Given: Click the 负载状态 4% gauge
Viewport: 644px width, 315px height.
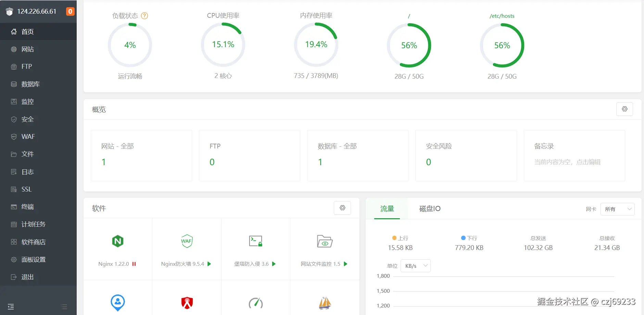Looking at the screenshot, I should click(130, 45).
